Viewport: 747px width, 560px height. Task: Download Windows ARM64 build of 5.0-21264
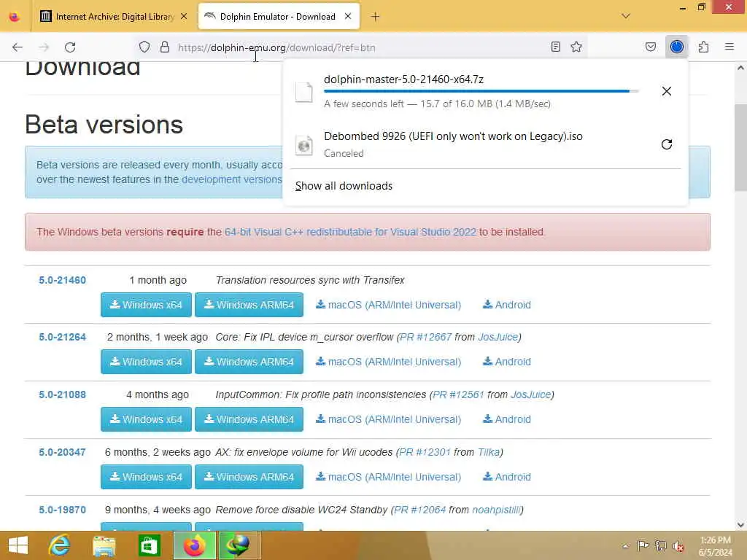click(x=249, y=362)
